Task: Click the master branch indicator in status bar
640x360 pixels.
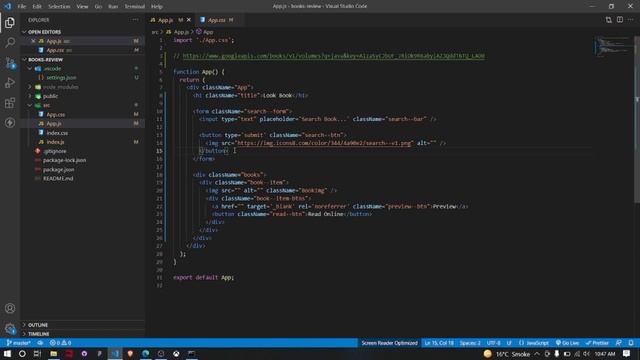Action: [19, 343]
